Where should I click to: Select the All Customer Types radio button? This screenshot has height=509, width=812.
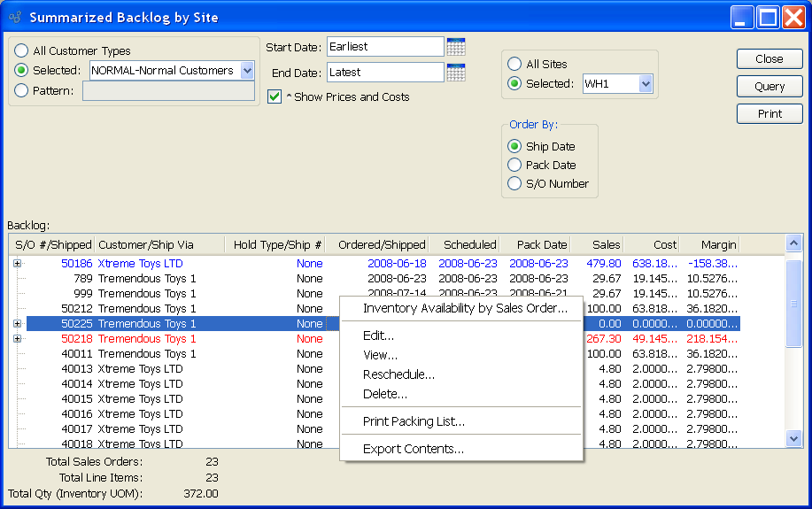coord(22,51)
